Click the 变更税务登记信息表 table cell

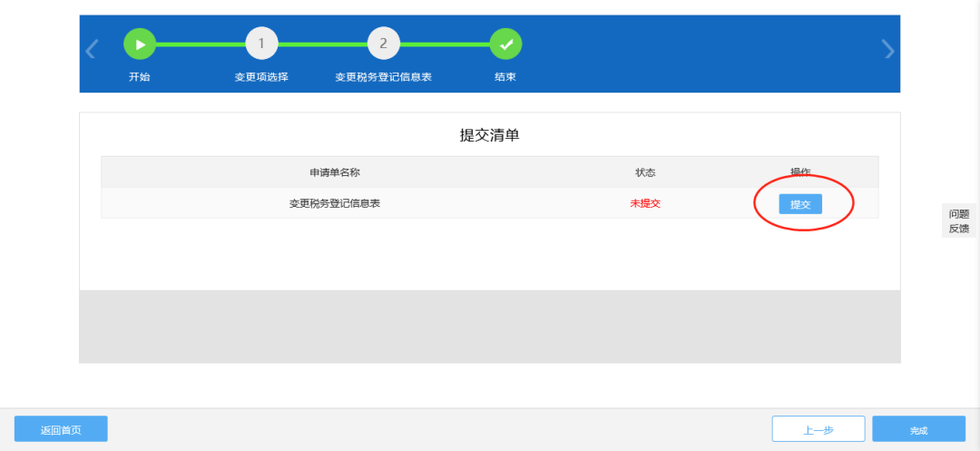[x=334, y=203]
